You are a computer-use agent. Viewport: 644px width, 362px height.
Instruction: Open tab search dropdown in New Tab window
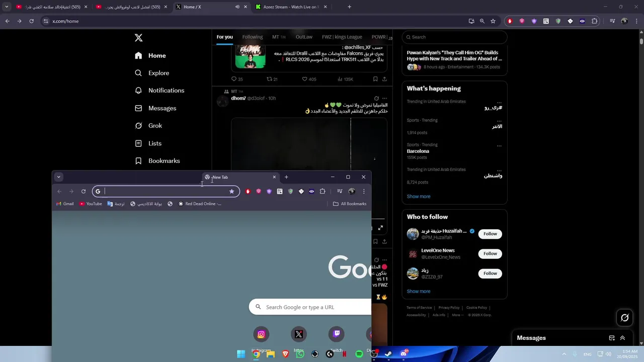coord(58,177)
